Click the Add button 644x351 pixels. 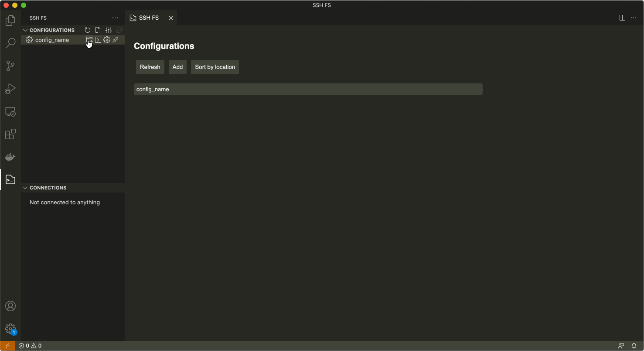(x=177, y=67)
